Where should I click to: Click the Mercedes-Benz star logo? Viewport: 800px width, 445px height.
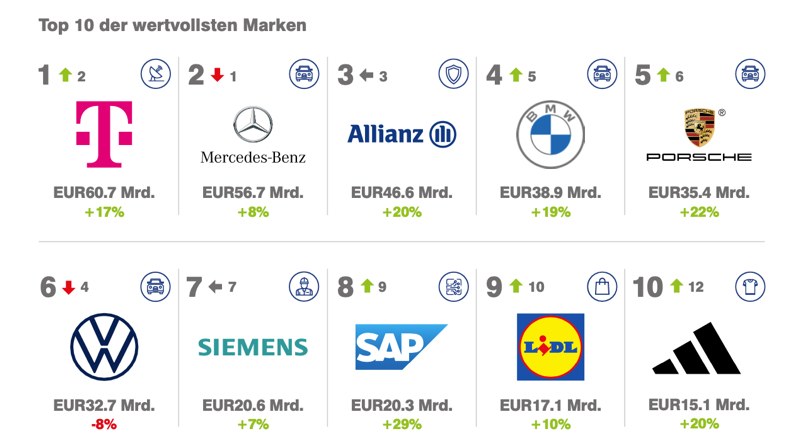tap(253, 127)
